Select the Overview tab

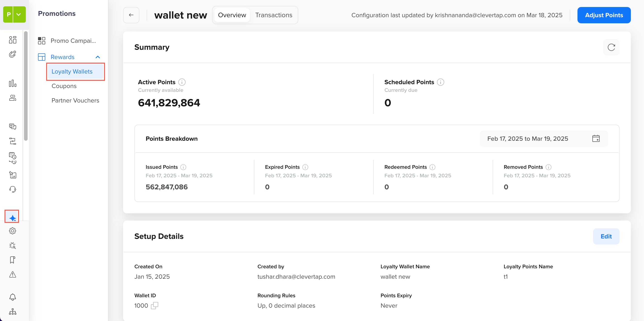click(x=232, y=15)
